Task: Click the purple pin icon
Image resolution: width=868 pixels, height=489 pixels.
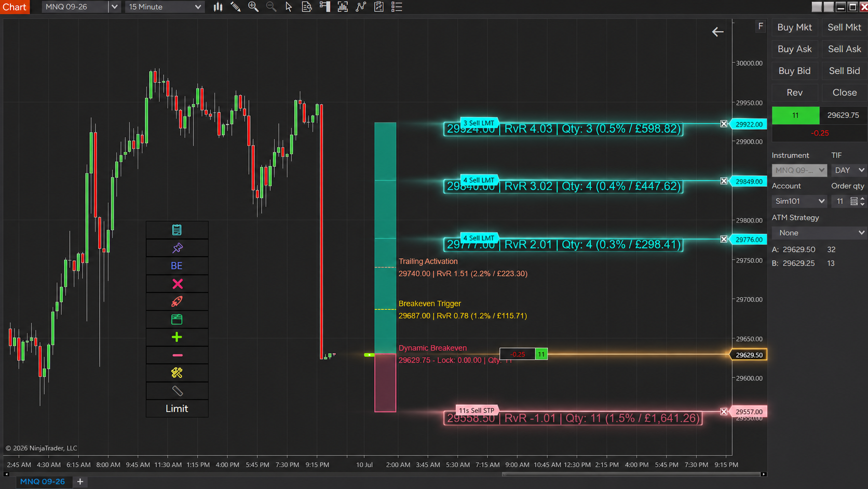Action: pyautogui.click(x=177, y=248)
